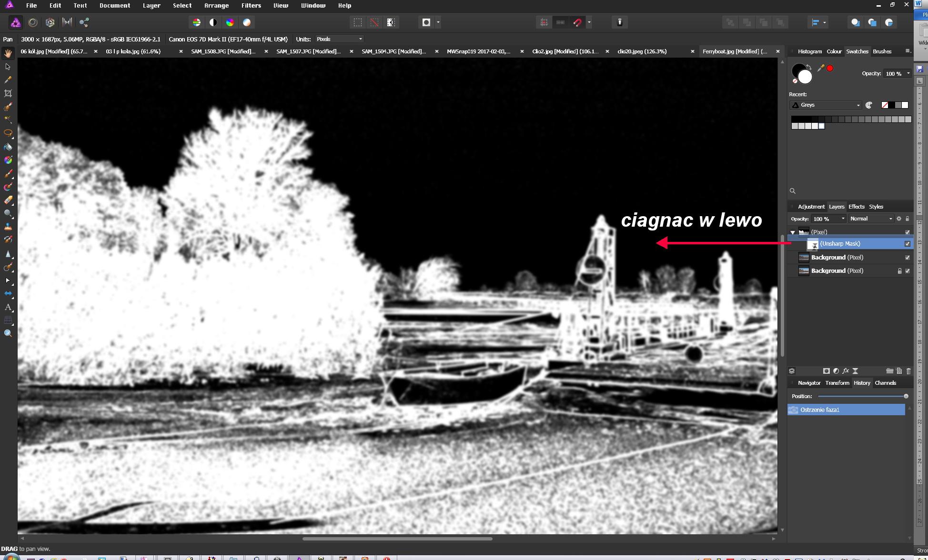Toggle layer lock icon beside blend mode

[907, 219]
